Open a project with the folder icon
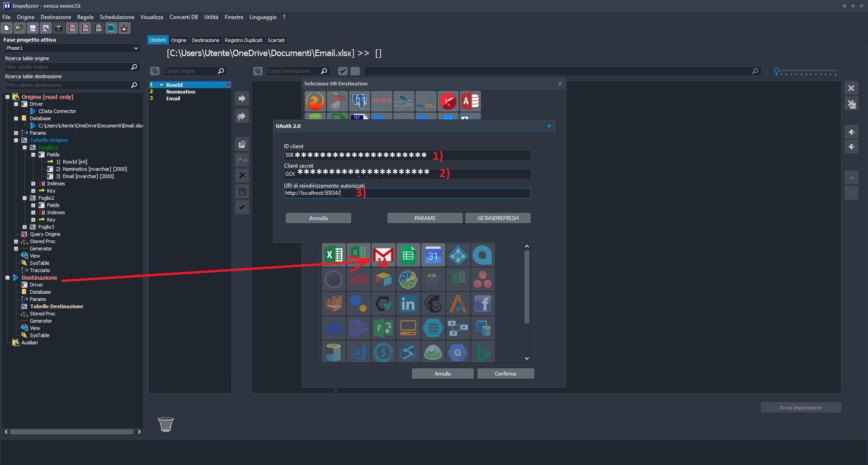The image size is (868, 465). [19, 28]
